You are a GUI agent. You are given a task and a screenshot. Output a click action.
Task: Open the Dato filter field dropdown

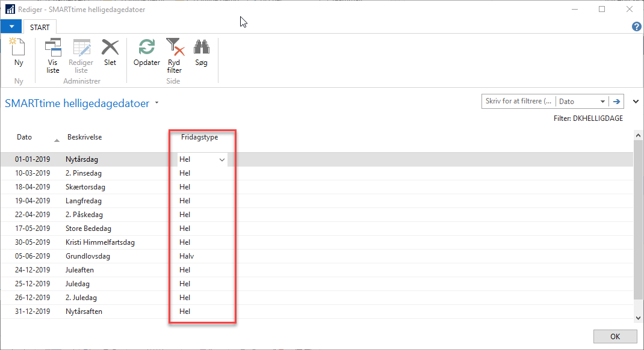602,102
